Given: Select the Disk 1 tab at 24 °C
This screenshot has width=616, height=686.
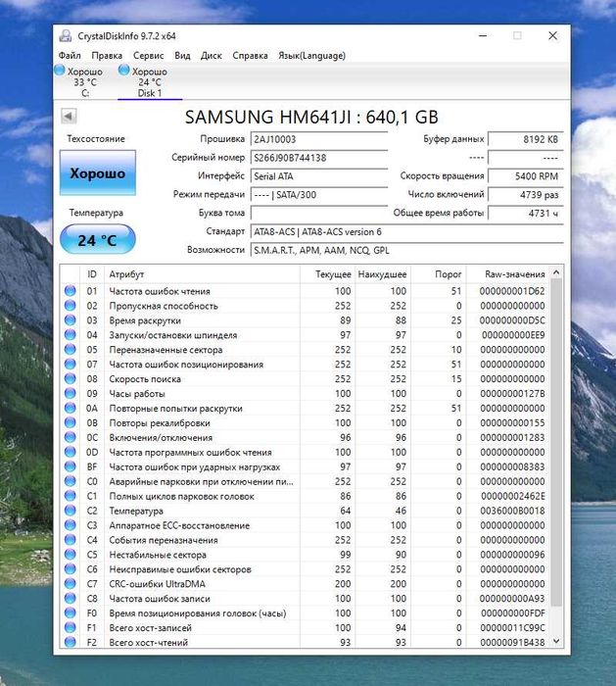Looking at the screenshot, I should click(150, 81).
